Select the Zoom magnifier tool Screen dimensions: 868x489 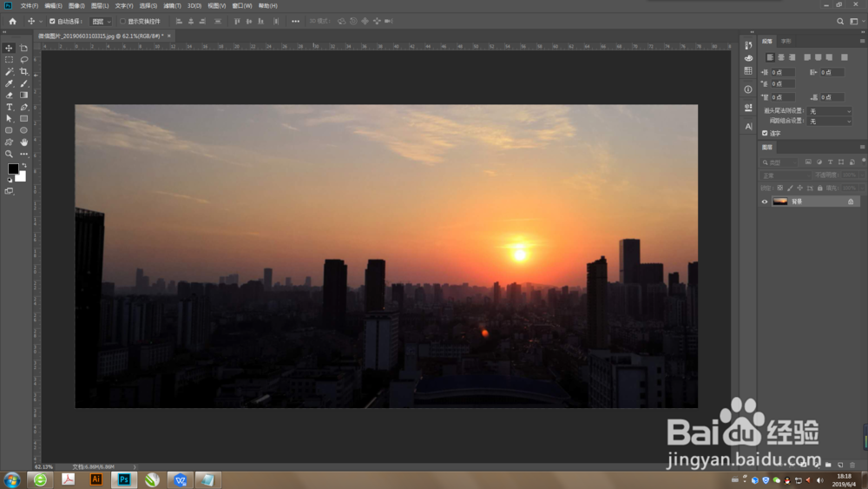[x=9, y=154]
